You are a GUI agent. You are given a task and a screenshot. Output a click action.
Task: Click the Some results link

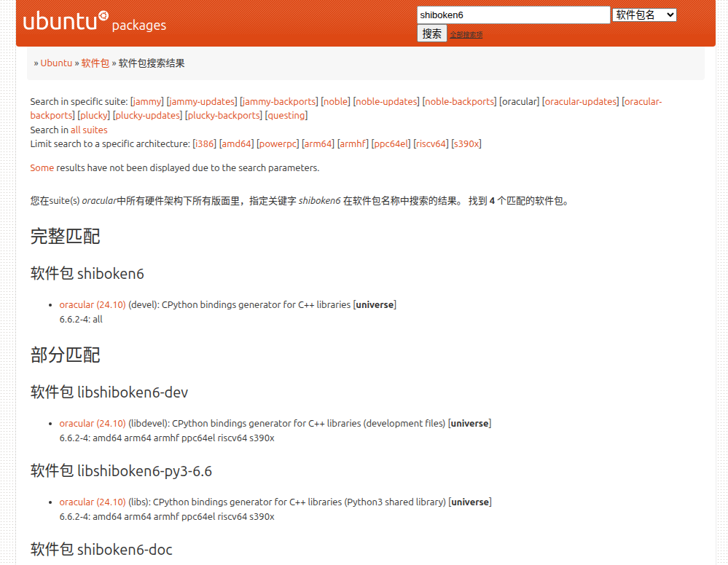click(x=42, y=168)
